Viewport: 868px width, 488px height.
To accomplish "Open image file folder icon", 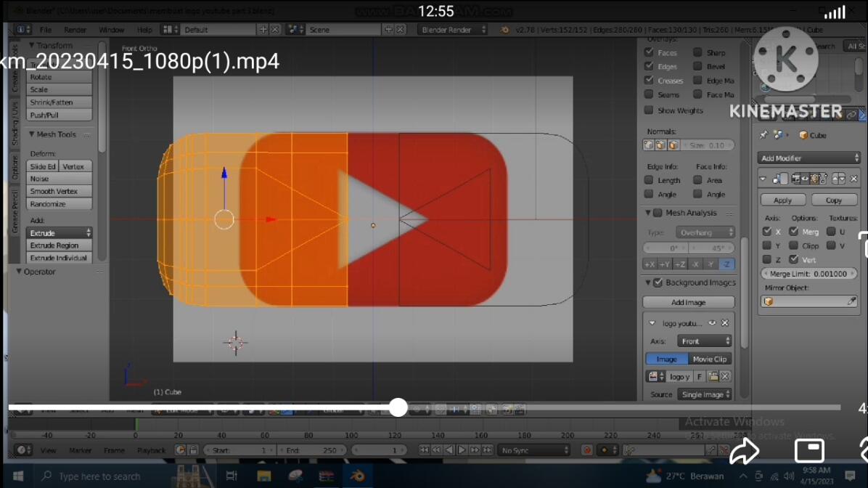I will click(713, 377).
